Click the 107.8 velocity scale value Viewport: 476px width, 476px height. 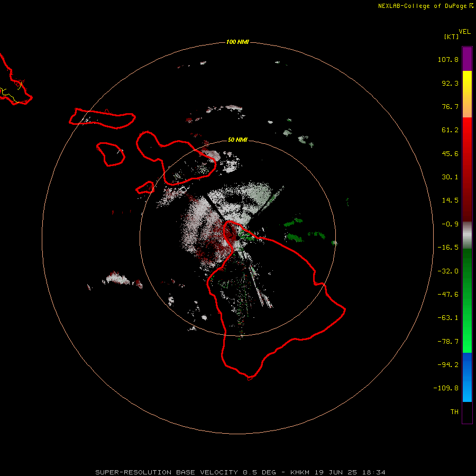[x=448, y=59]
